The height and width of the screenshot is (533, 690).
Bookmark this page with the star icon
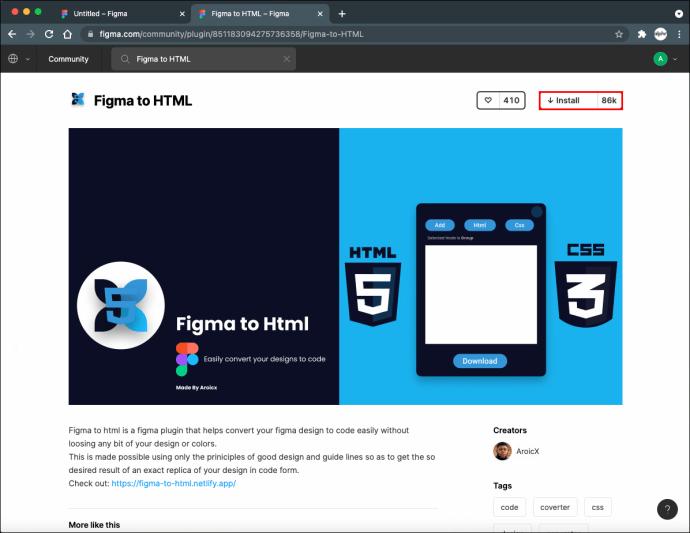pyautogui.click(x=619, y=34)
